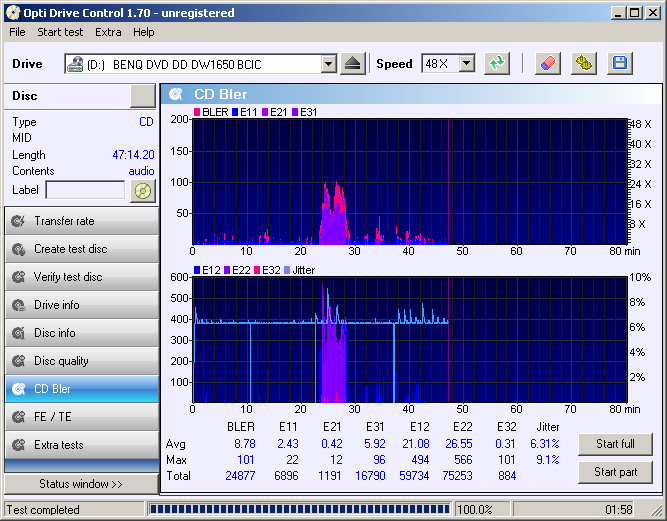Click the Drive info disc icon

18,305
